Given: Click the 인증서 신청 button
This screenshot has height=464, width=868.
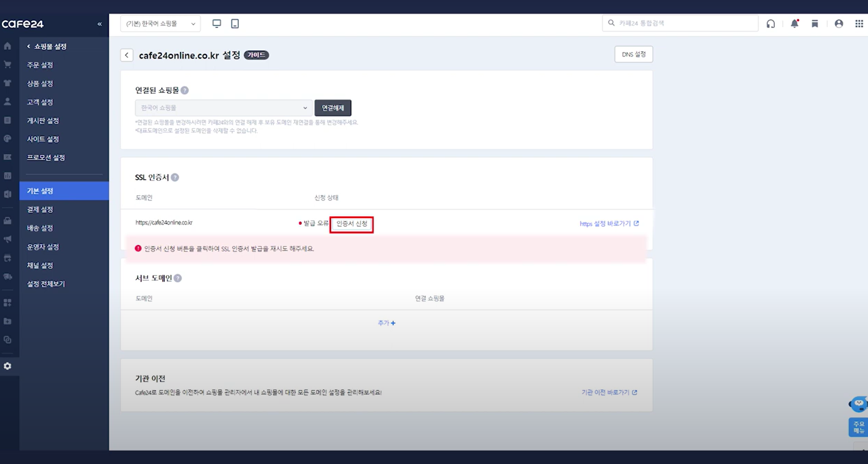Looking at the screenshot, I should (351, 224).
